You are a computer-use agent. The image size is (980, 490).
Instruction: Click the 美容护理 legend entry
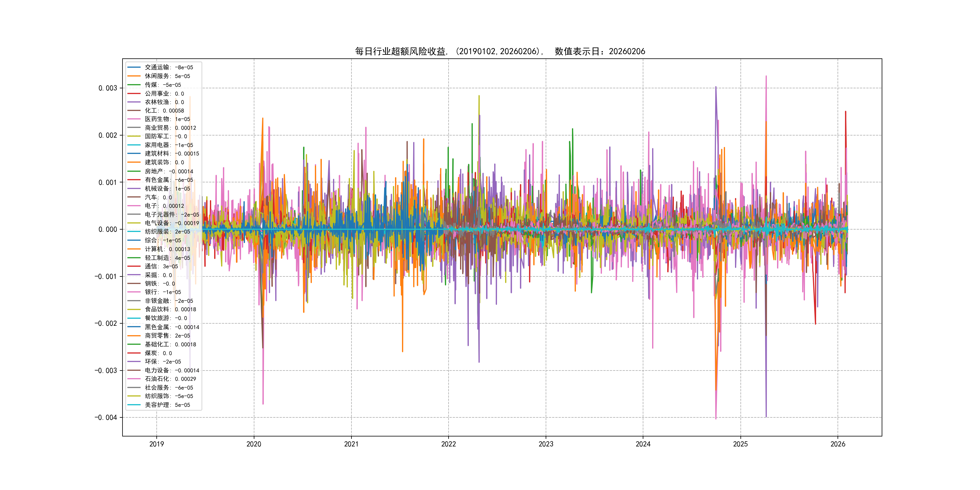(167, 405)
